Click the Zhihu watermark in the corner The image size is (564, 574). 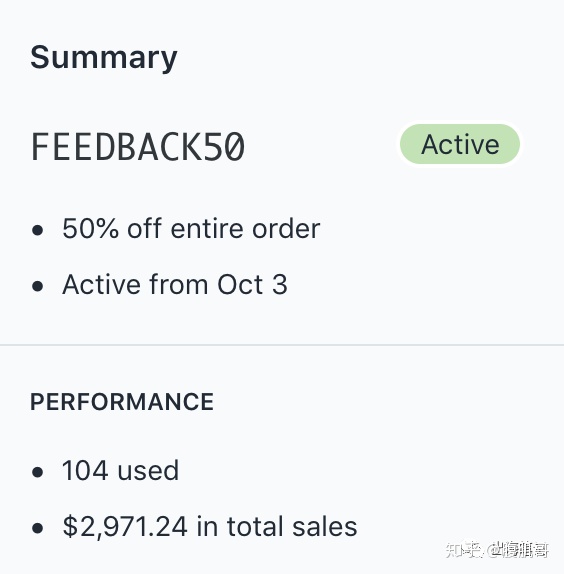[497, 549]
